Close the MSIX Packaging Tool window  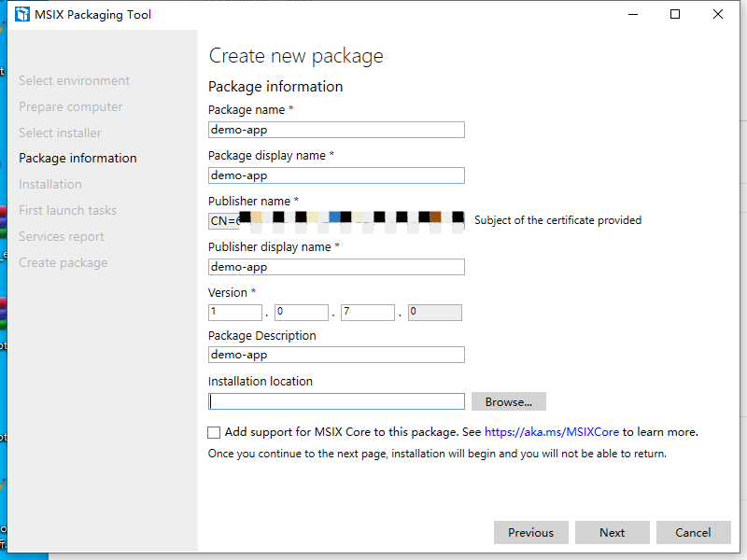pyautogui.click(x=718, y=15)
